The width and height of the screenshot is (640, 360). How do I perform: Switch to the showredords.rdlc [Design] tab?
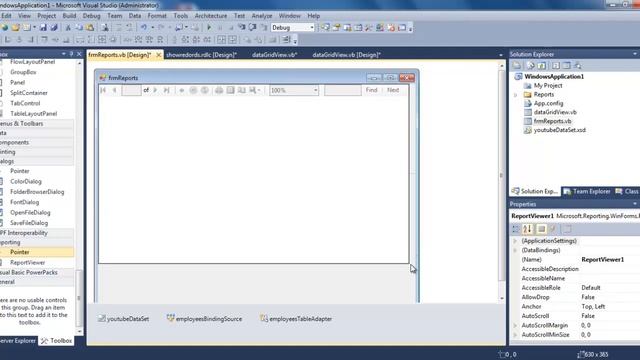click(x=201, y=55)
